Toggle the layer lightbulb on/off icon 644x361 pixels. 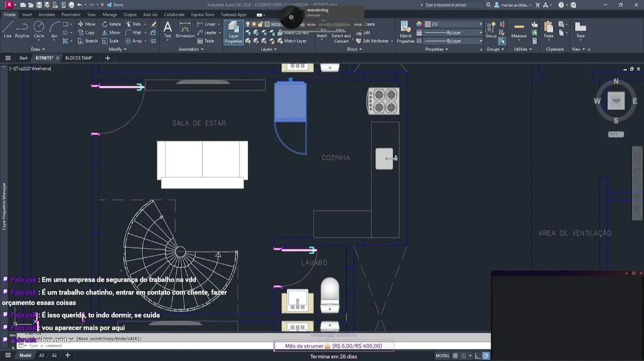click(248, 24)
